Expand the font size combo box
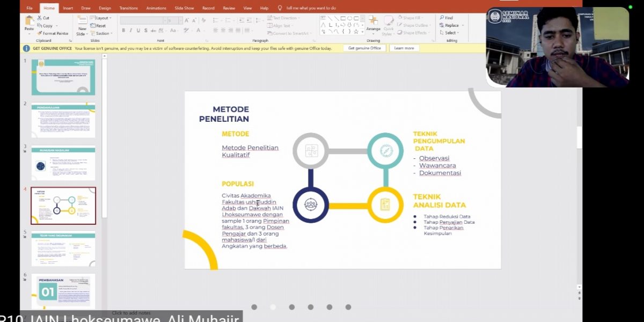The width and height of the screenshot is (644, 322). [x=180, y=20]
